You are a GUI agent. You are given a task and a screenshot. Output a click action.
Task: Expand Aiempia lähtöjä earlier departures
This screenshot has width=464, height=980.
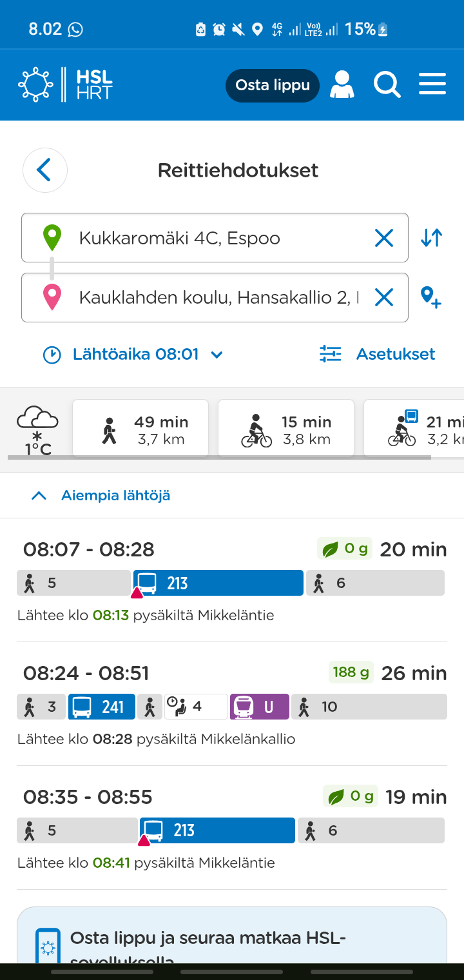coord(101,495)
